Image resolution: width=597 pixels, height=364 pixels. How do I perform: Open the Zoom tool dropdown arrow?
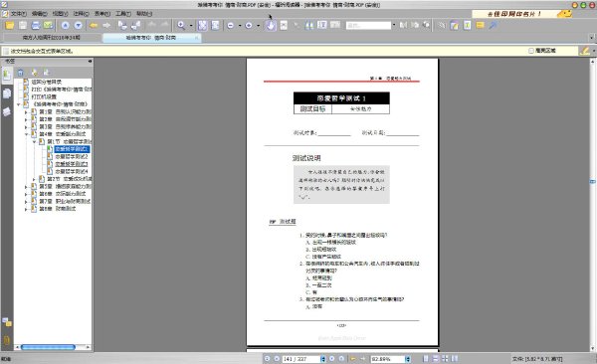point(191,26)
